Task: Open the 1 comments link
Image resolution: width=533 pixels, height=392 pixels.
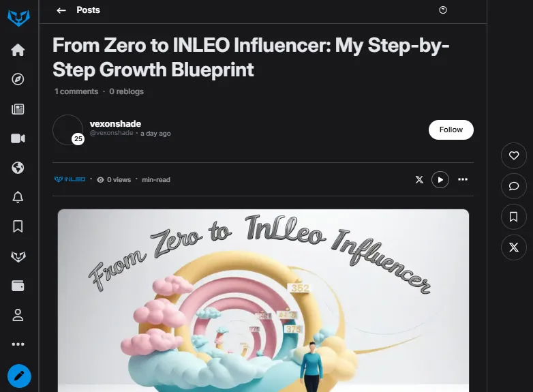Action: click(x=76, y=91)
